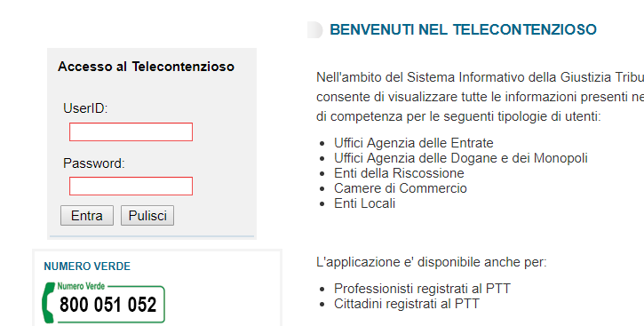Viewport: 644px width, 326px height.
Task: Click the Enti della Riscossione list item
Action: (x=399, y=173)
